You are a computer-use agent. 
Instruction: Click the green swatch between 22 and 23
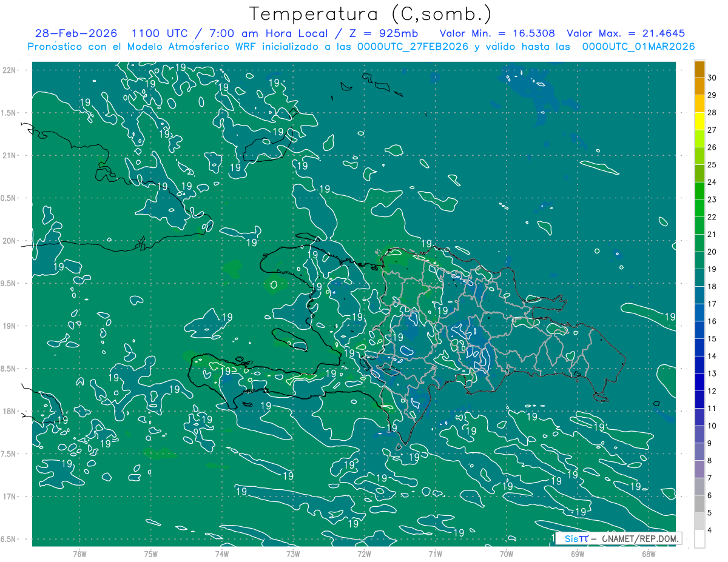click(699, 208)
